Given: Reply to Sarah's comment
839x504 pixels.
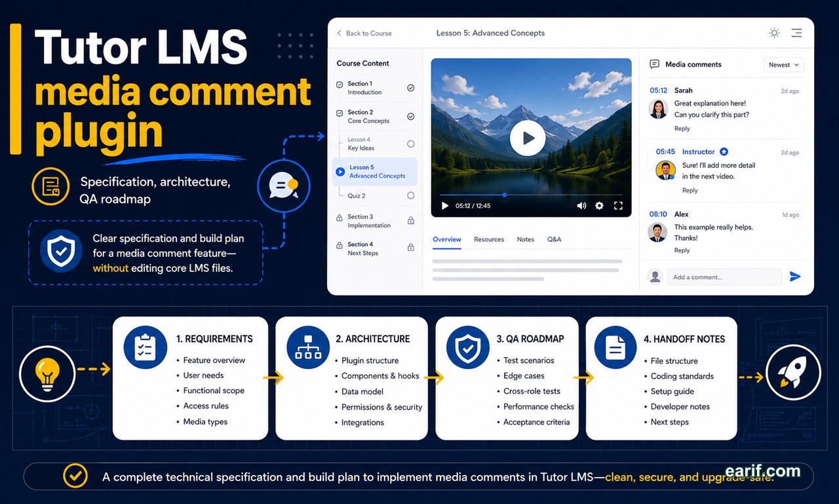Looking at the screenshot, I should [682, 128].
